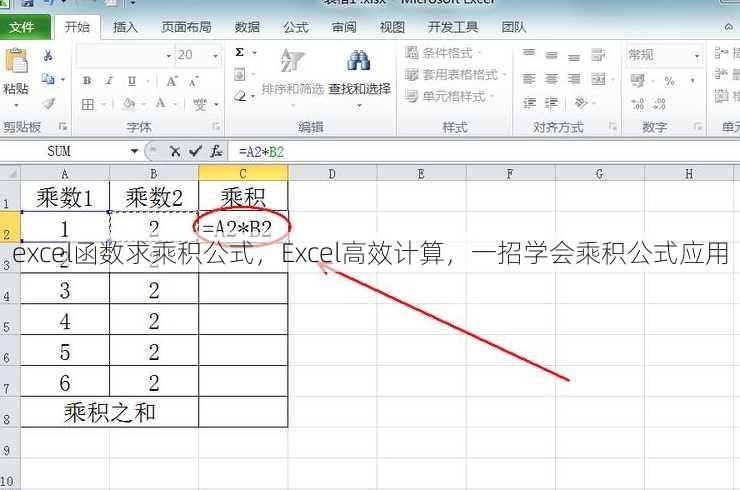Expand Clipboard (剪贴板) dialog launcher

[62, 127]
